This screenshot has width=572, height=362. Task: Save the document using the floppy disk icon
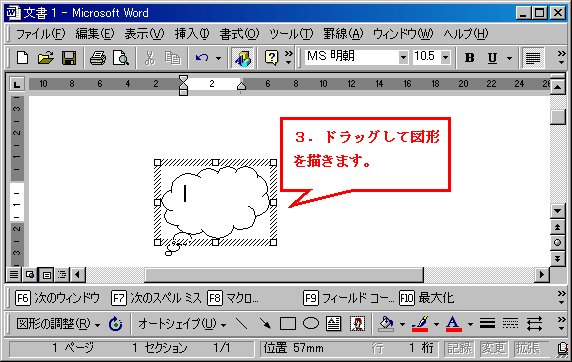coord(69,58)
